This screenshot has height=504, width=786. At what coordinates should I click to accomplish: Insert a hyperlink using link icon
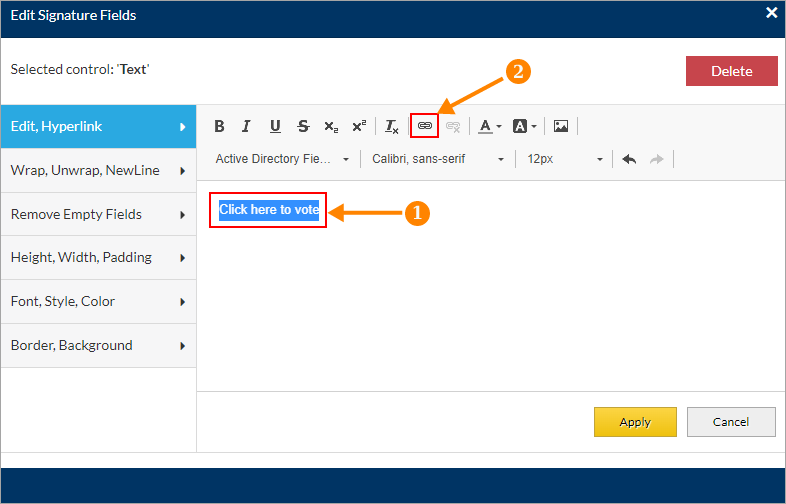[424, 126]
